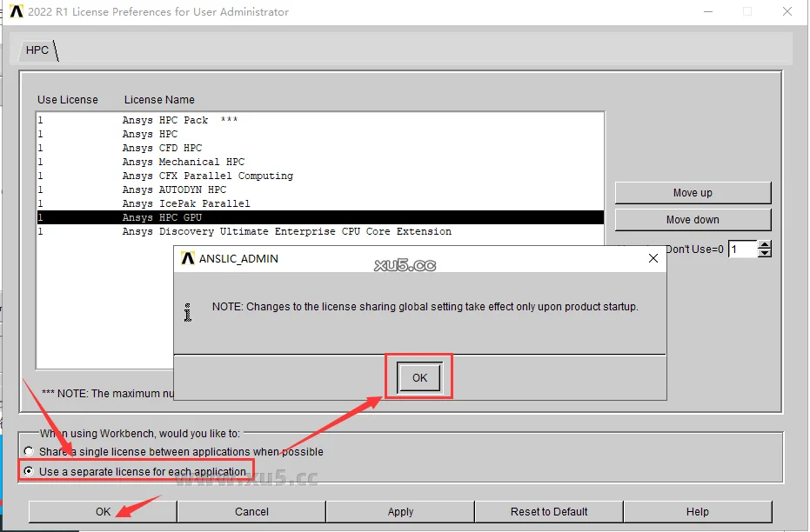The image size is (810, 532).
Task: Switch to the HPC tab
Action: pos(37,50)
